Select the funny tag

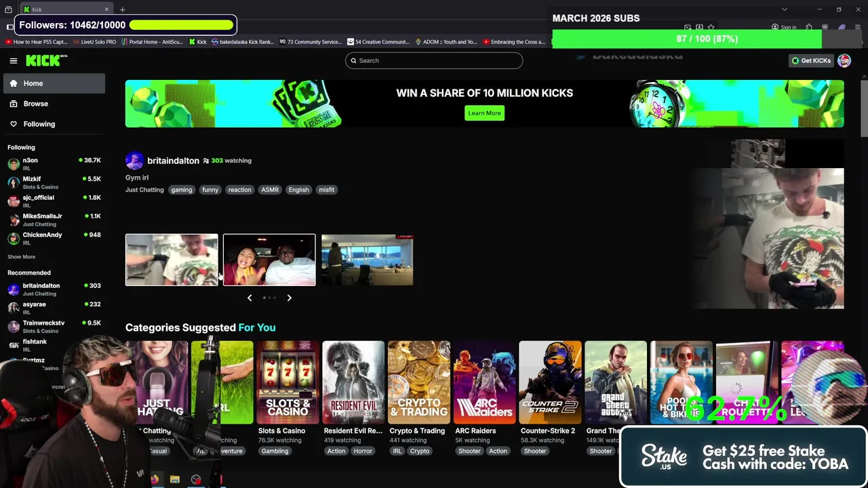point(210,190)
